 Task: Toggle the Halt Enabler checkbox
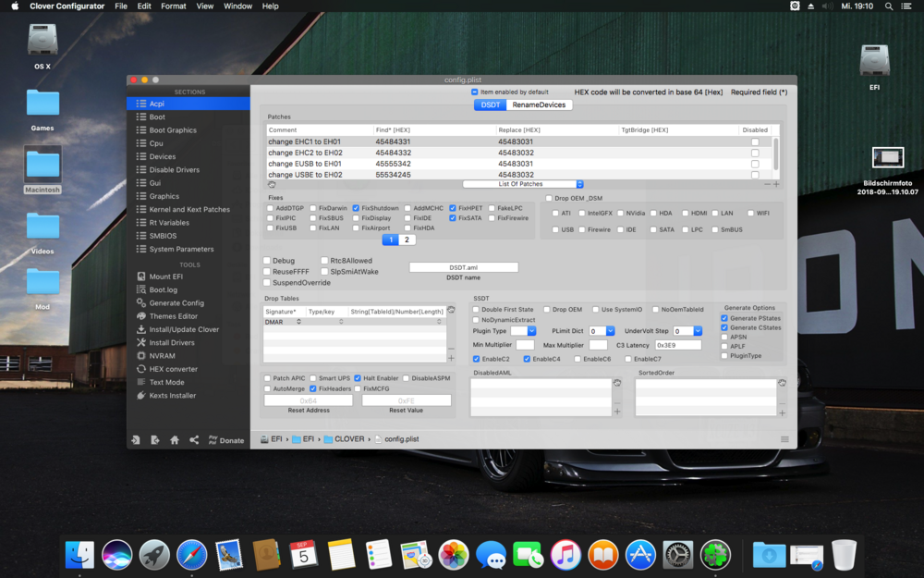click(x=358, y=378)
